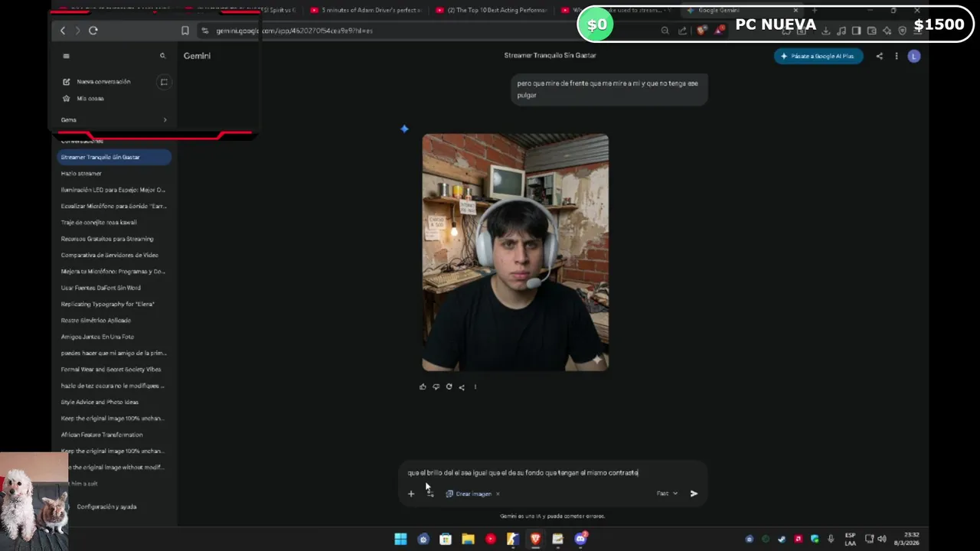Viewport: 980px width, 551px height.
Task: Adjust volume from the system tray
Action: [x=882, y=539]
